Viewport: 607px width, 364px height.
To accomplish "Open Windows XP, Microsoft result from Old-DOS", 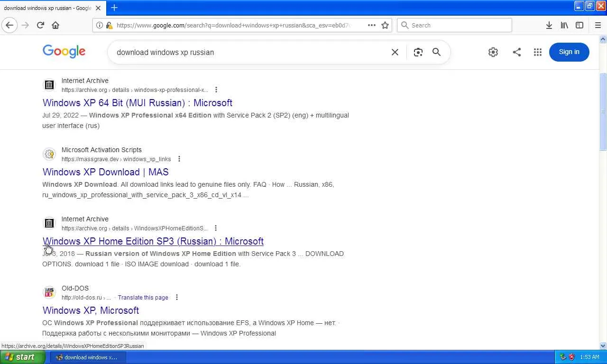I will pos(91,310).
